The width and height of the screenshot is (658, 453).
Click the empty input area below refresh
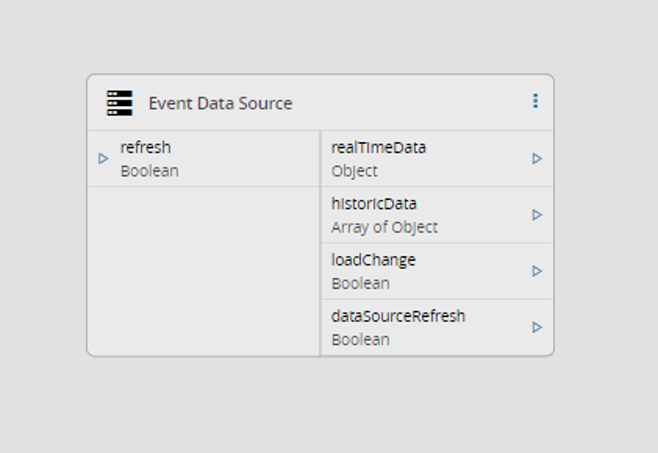pyautogui.click(x=203, y=270)
